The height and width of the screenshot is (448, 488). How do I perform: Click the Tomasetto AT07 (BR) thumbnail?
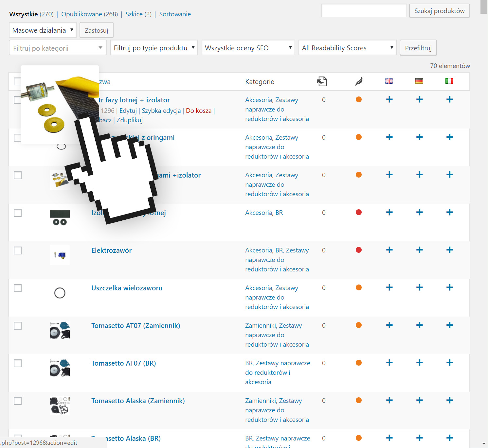tap(60, 368)
